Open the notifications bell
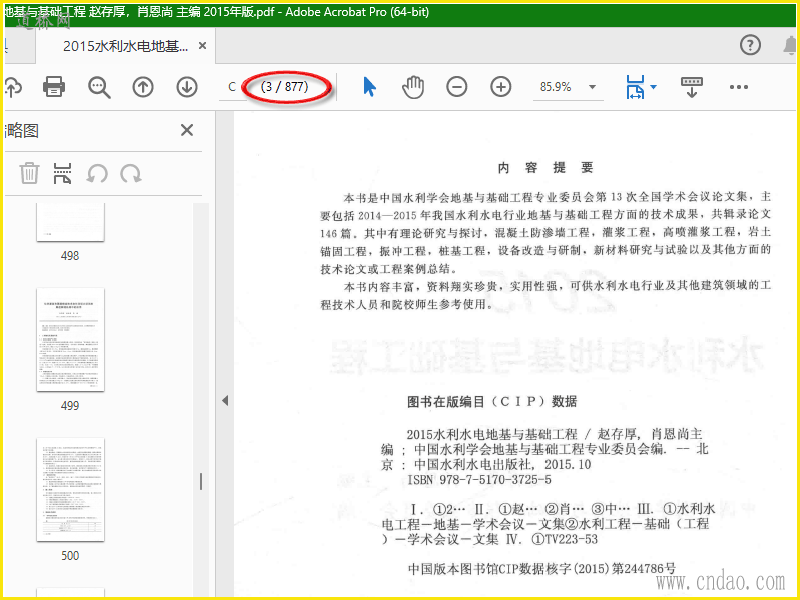This screenshot has width=800, height=600. coord(790,45)
